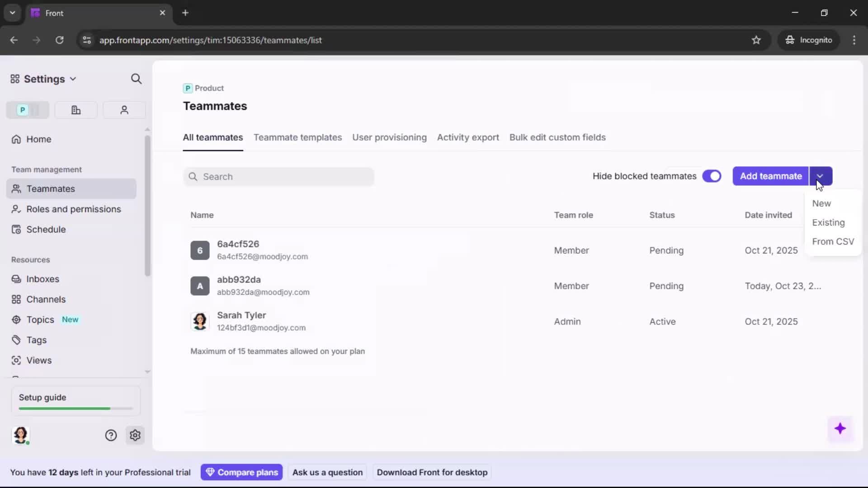Open the Activity export tab
The height and width of the screenshot is (488, 868).
(x=468, y=137)
